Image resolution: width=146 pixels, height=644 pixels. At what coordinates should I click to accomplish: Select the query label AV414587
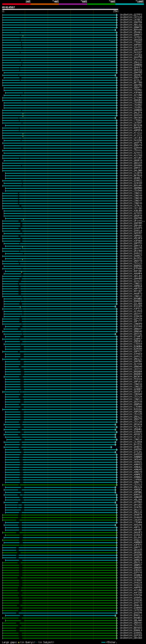8,8
